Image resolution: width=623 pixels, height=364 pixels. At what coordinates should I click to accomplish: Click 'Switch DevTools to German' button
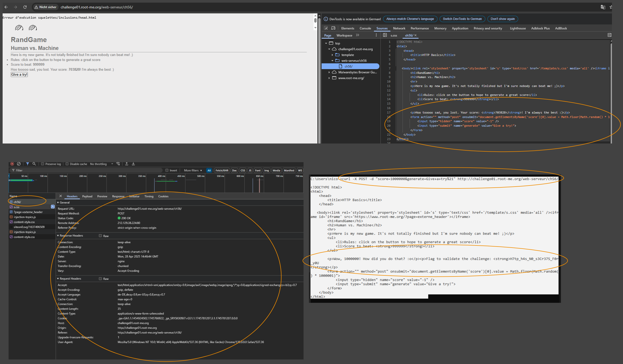pyautogui.click(x=462, y=19)
